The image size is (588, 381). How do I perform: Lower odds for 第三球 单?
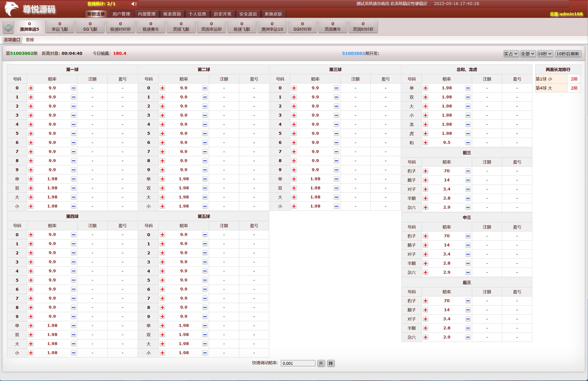click(x=336, y=179)
